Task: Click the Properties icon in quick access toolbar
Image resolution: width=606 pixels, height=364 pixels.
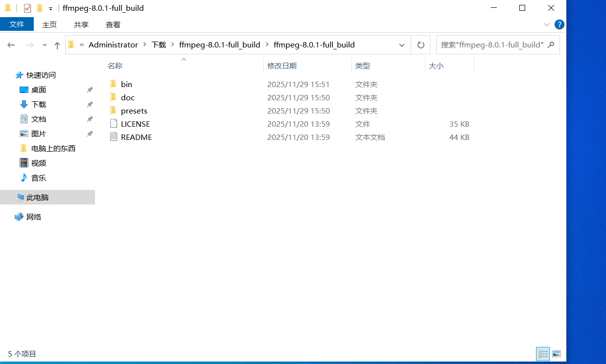Action: click(27, 8)
